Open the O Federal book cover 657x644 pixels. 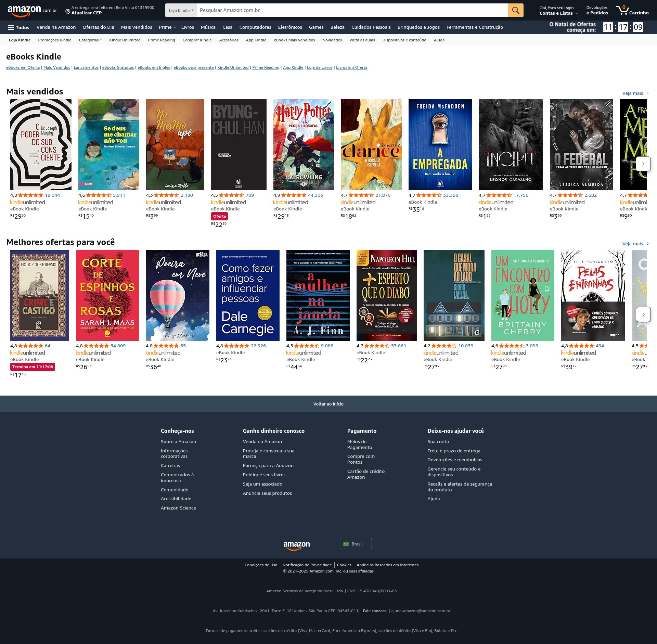[581, 145]
